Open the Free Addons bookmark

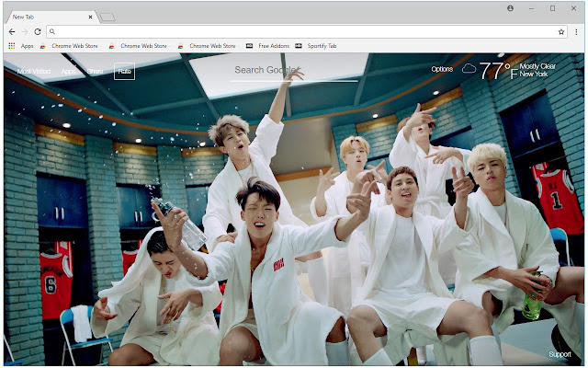point(267,46)
